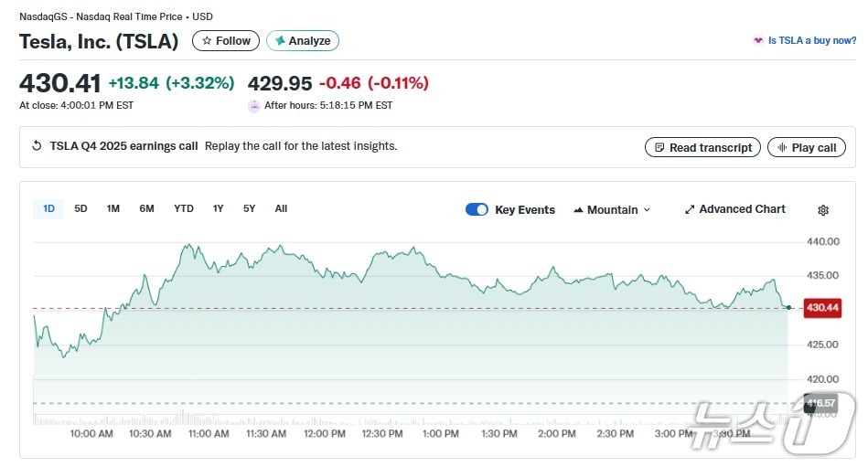Image resolution: width=868 pixels, height=467 pixels.
Task: Click the Read transcript button
Action: click(702, 147)
